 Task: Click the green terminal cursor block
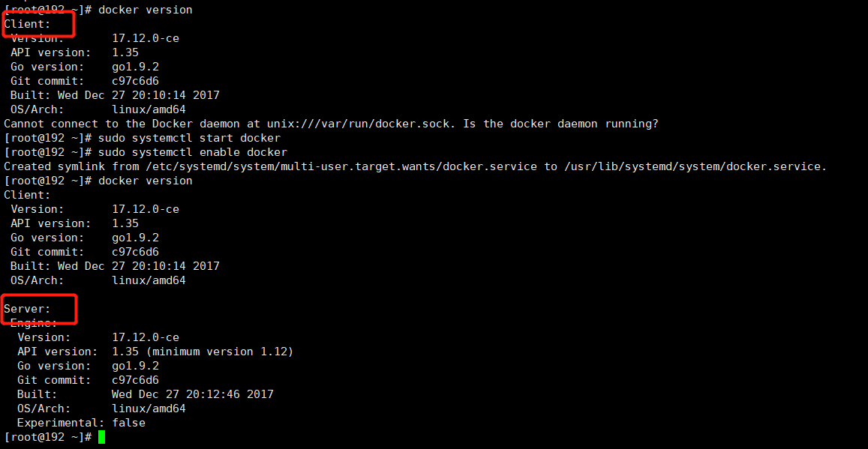pos(101,437)
